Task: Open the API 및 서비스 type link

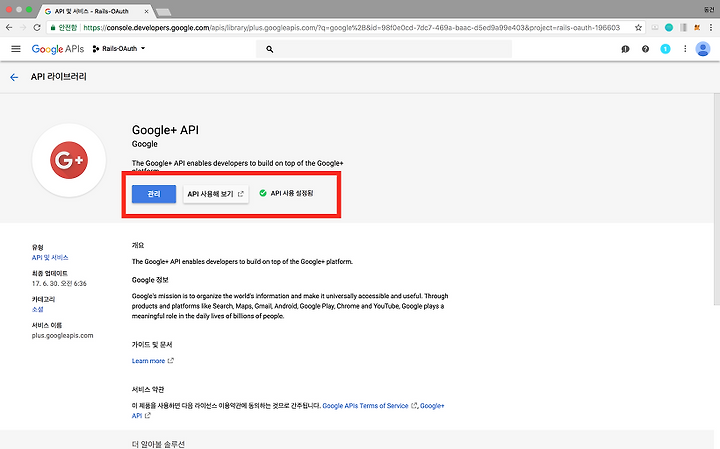Action: click(50, 258)
